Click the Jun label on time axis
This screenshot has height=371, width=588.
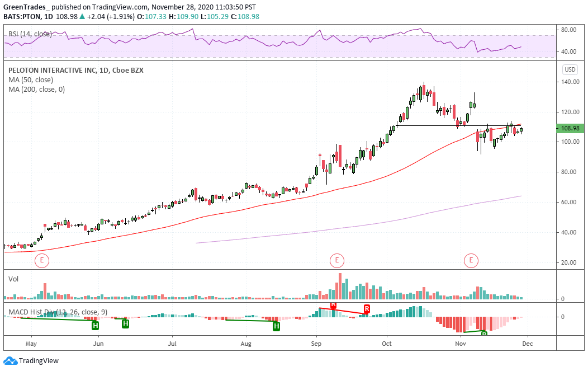coord(98,344)
